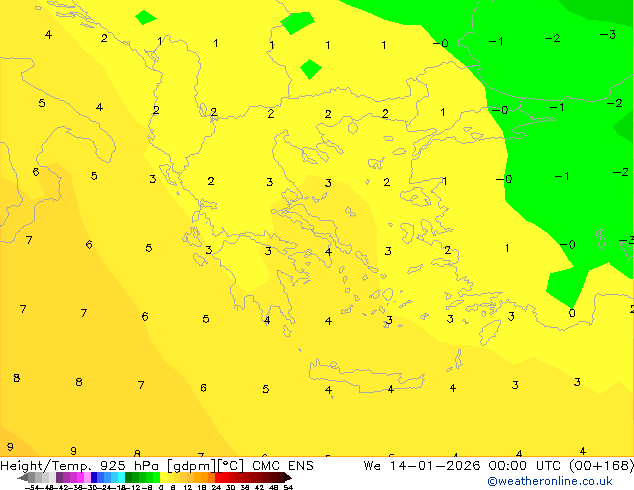This screenshot has width=634, height=490.
Task: Click the Height/Temp. 925 hPa title text
Action: [82, 466]
